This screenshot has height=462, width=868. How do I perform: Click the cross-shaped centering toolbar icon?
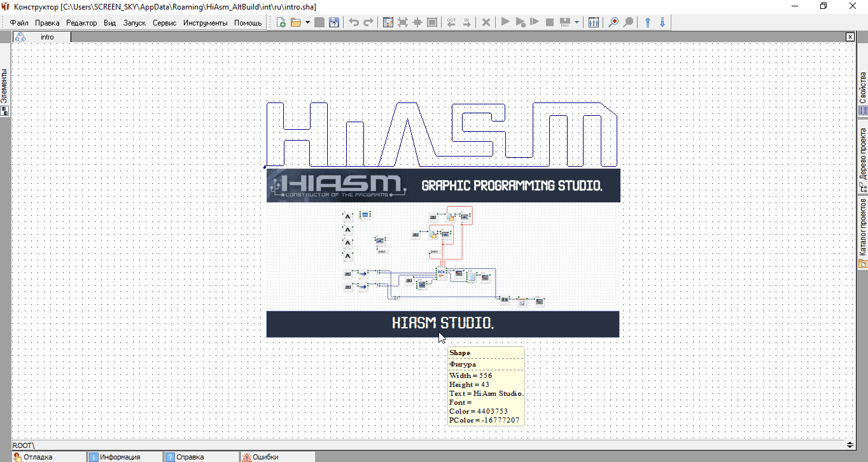coord(417,22)
